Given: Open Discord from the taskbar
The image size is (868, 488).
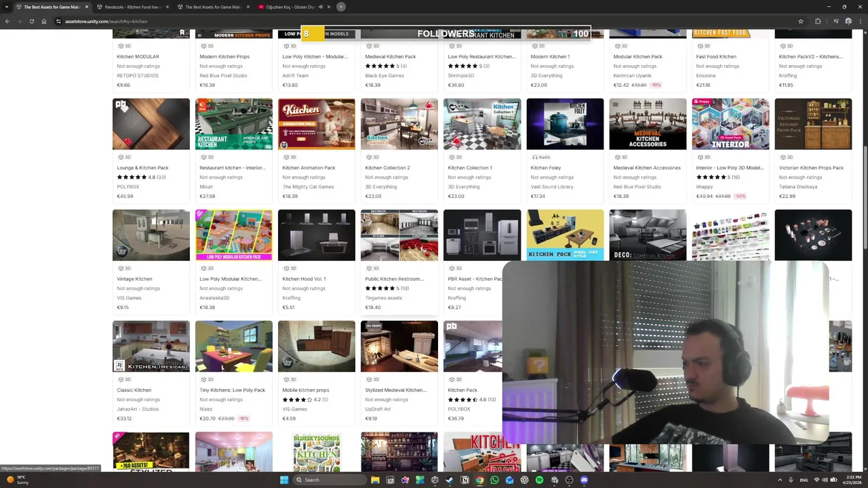Looking at the screenshot, I should [584, 480].
